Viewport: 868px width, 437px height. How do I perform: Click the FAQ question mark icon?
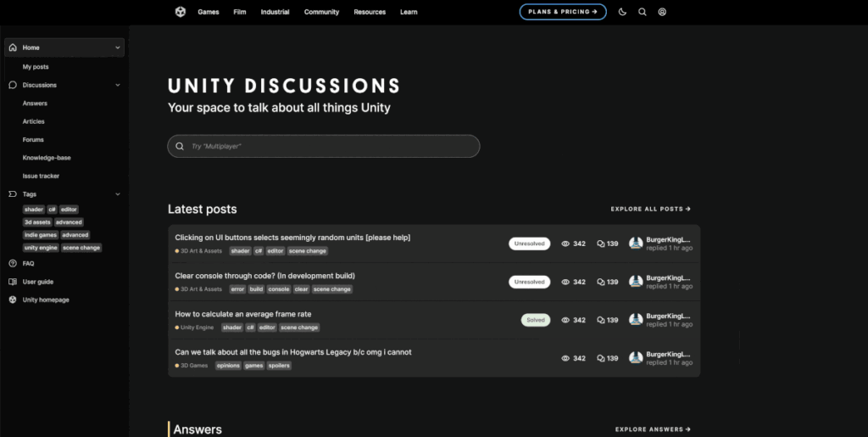13,264
